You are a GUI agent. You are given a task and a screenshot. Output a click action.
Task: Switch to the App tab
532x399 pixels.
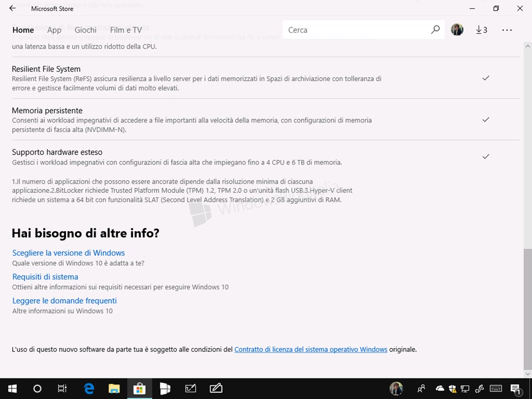[54, 30]
